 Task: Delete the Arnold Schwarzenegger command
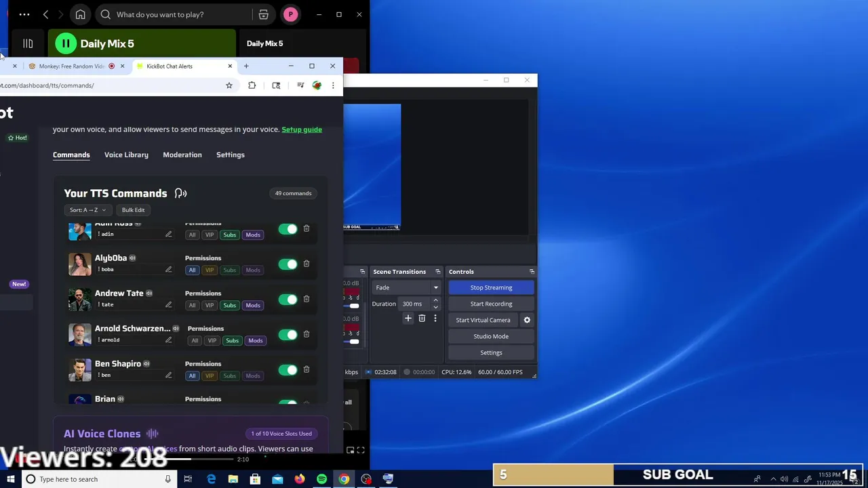coord(307,334)
